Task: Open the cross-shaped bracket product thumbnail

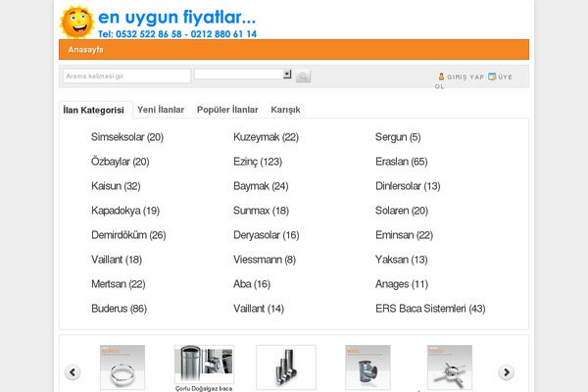Action: (x=450, y=367)
